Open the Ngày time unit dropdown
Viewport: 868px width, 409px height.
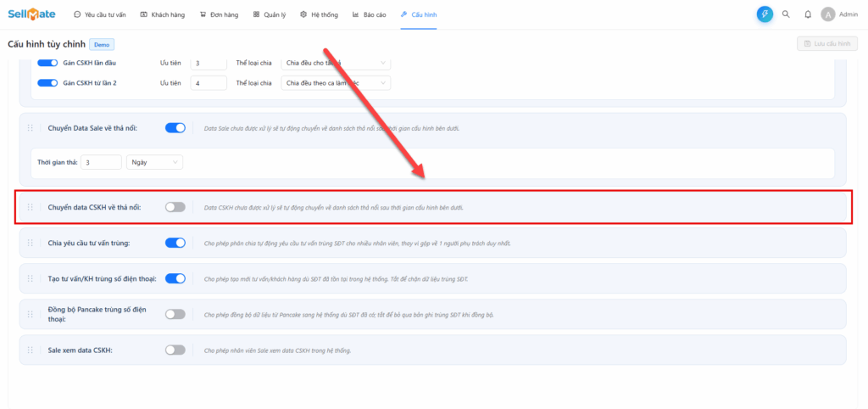pyautogui.click(x=154, y=162)
